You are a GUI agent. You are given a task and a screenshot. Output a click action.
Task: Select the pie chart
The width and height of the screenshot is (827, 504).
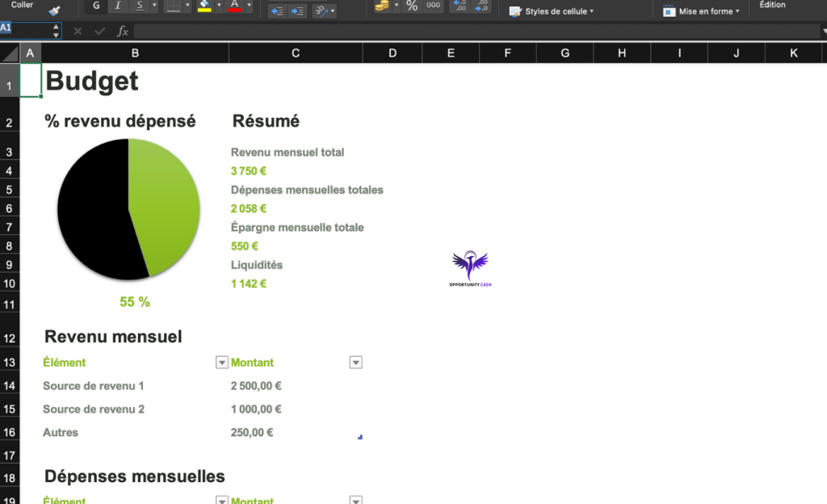(128, 209)
